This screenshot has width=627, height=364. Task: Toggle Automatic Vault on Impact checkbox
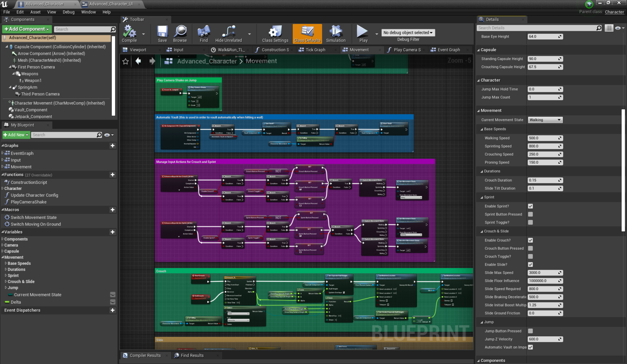(x=530, y=347)
